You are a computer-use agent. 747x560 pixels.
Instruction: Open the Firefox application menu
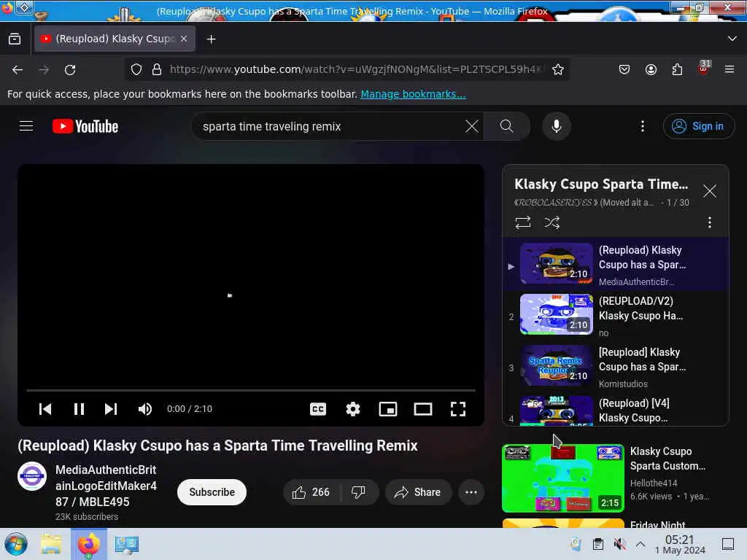click(729, 69)
